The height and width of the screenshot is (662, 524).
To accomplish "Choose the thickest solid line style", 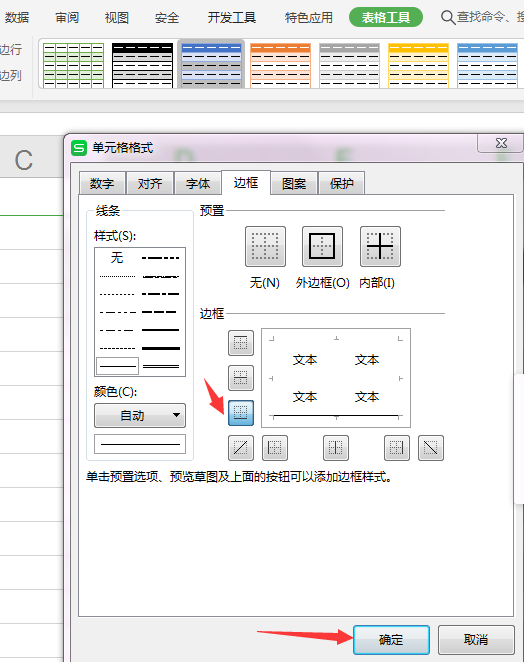I will [x=161, y=348].
